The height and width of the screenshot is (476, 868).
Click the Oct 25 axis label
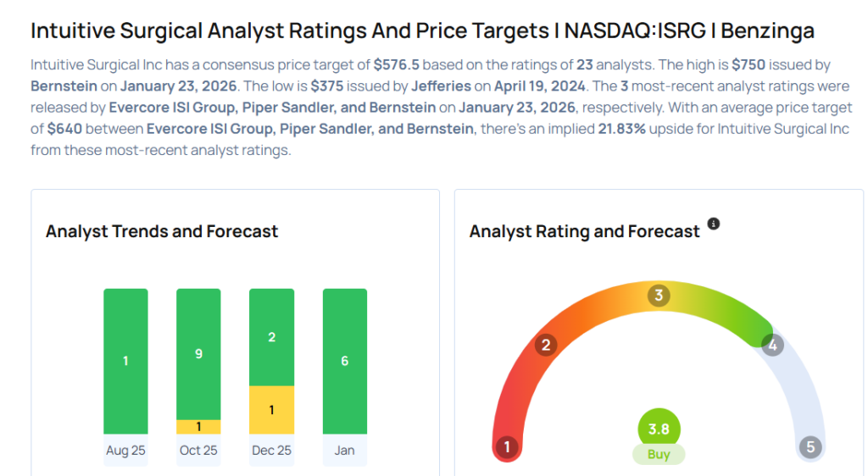(x=198, y=451)
